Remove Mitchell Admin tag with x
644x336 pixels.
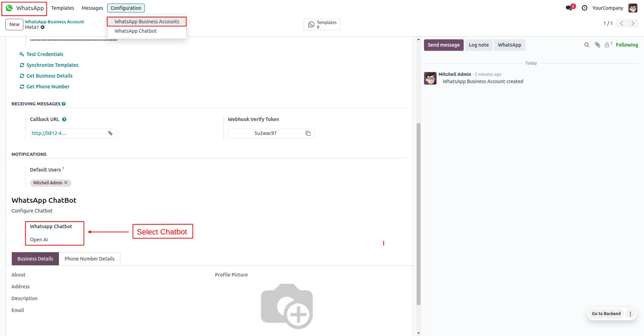[x=66, y=183]
